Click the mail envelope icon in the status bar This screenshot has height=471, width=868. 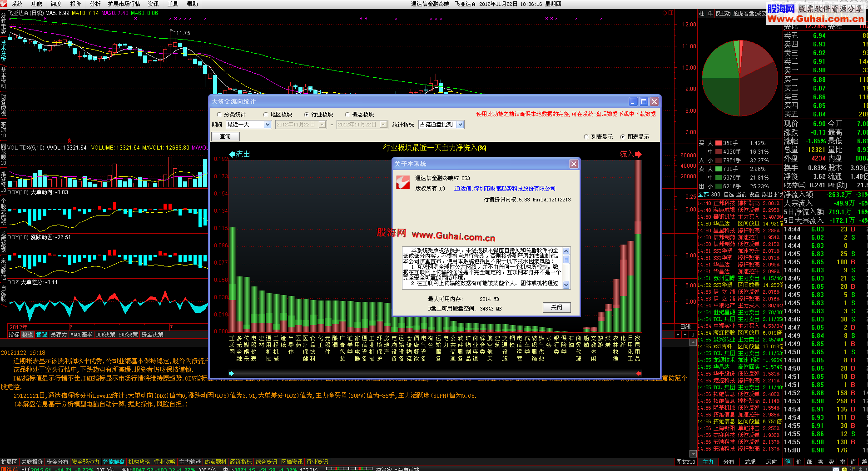(836, 469)
